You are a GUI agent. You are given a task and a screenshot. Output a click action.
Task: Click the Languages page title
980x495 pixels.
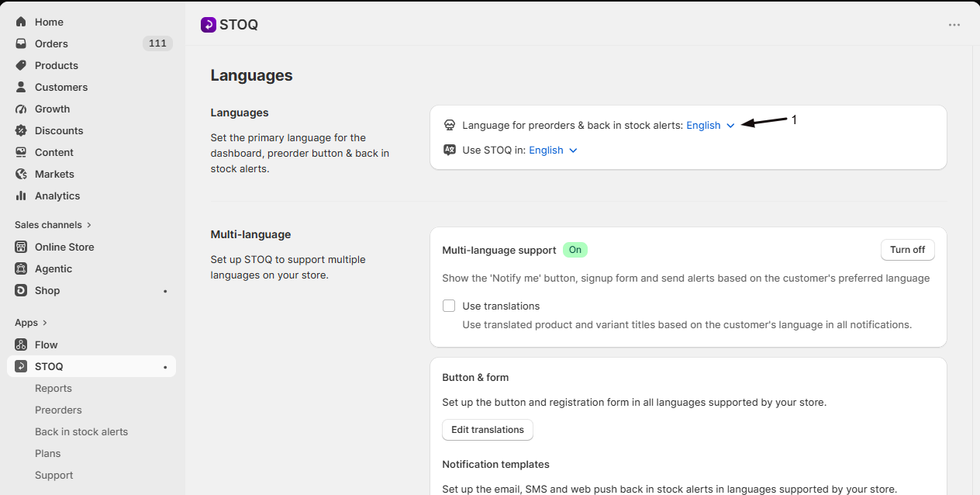[x=251, y=75]
